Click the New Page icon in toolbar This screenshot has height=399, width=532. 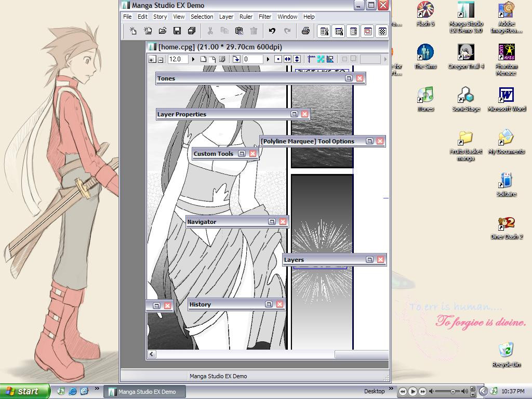(133, 31)
